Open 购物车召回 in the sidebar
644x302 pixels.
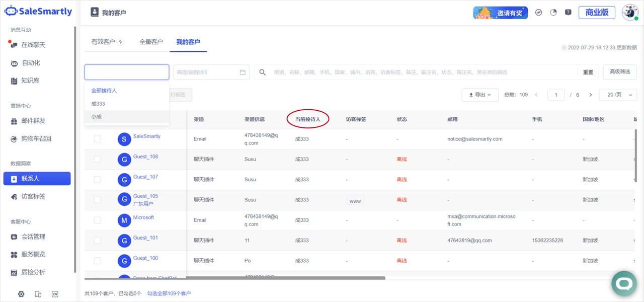point(36,138)
